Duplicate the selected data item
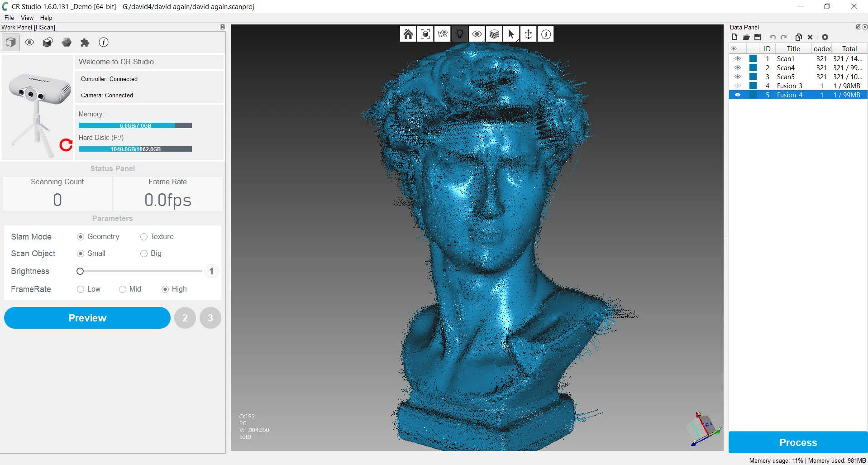 [799, 37]
